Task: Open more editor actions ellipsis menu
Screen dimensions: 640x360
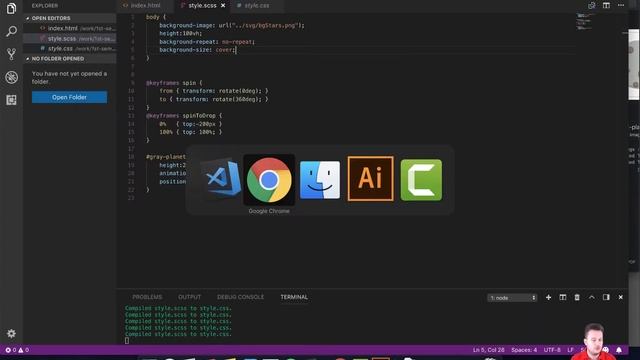Action: [x=621, y=5]
